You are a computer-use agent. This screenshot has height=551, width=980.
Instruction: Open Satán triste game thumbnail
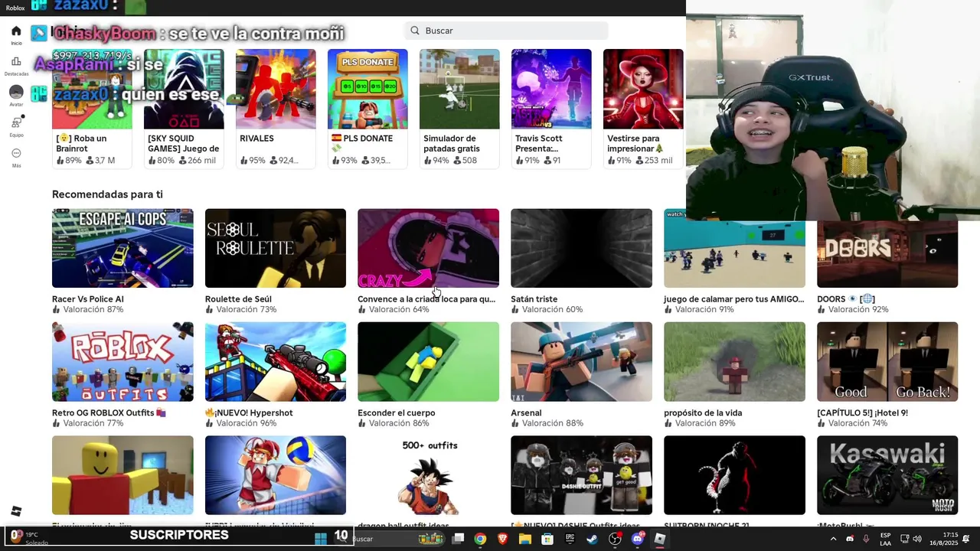pyautogui.click(x=581, y=248)
